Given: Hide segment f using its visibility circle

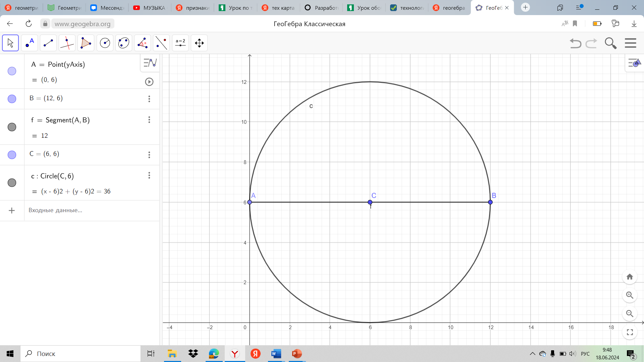Looking at the screenshot, I should [x=12, y=127].
